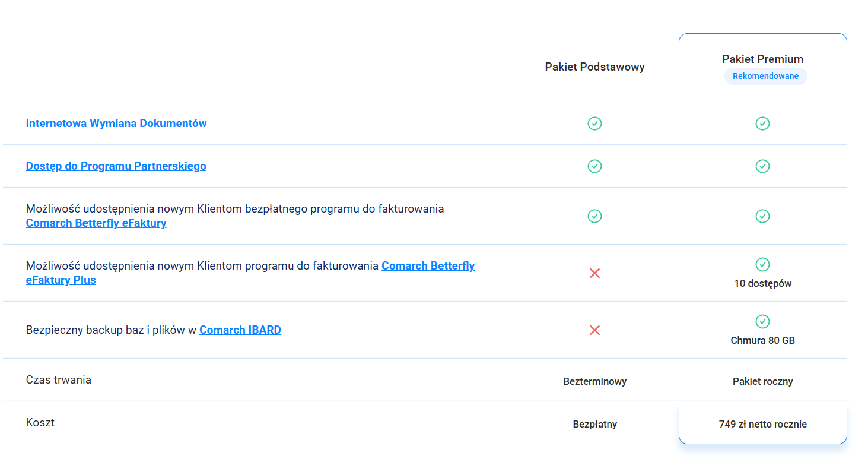
Task: Click green checkmark for Internetowa Wymiana Dokumentów in Podstawowy
Action: [x=594, y=124]
